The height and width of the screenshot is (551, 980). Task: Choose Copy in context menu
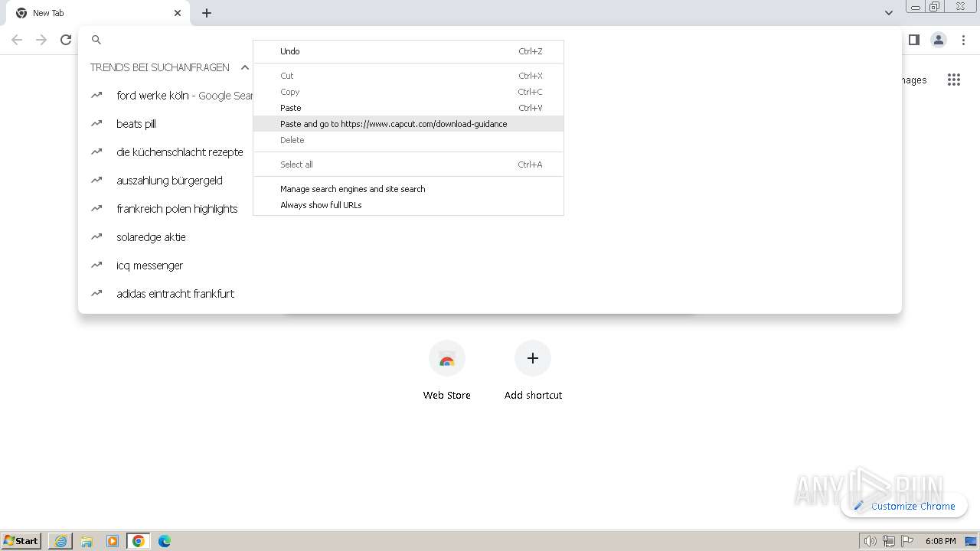click(408, 92)
